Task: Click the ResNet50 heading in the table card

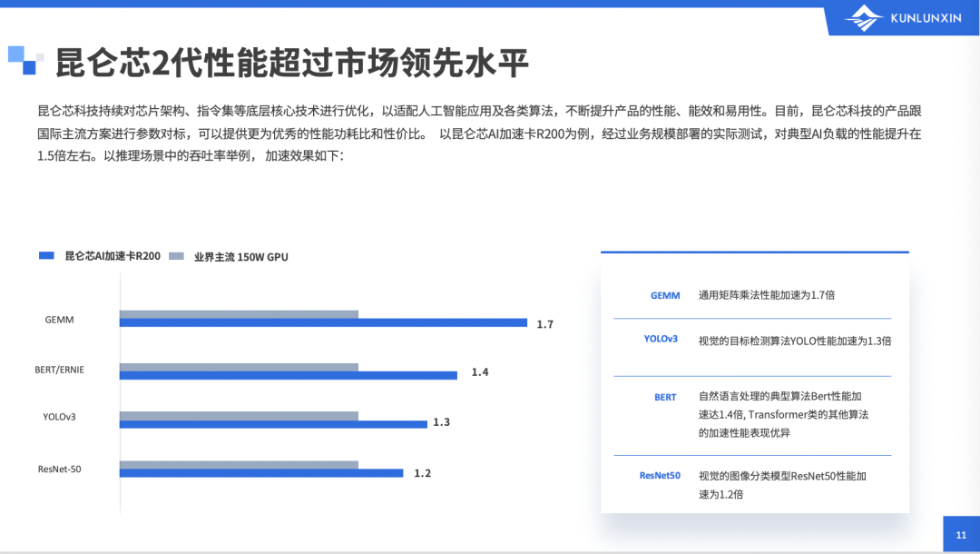Action: tap(660, 475)
